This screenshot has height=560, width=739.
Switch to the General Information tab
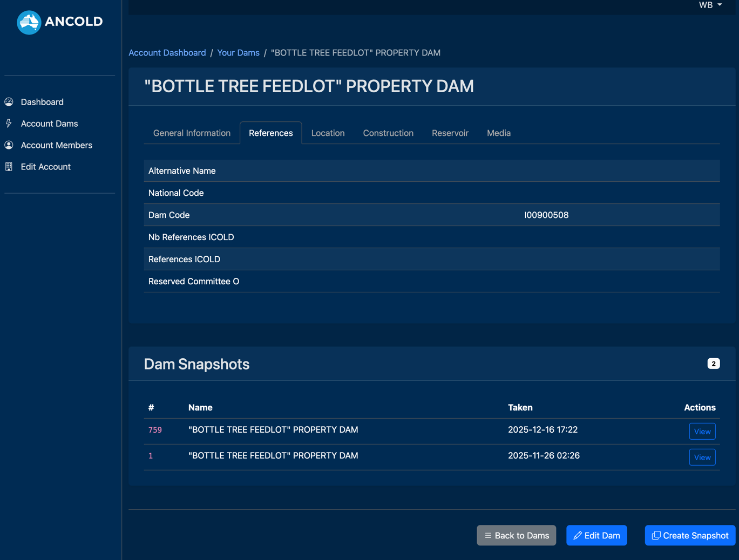click(192, 133)
